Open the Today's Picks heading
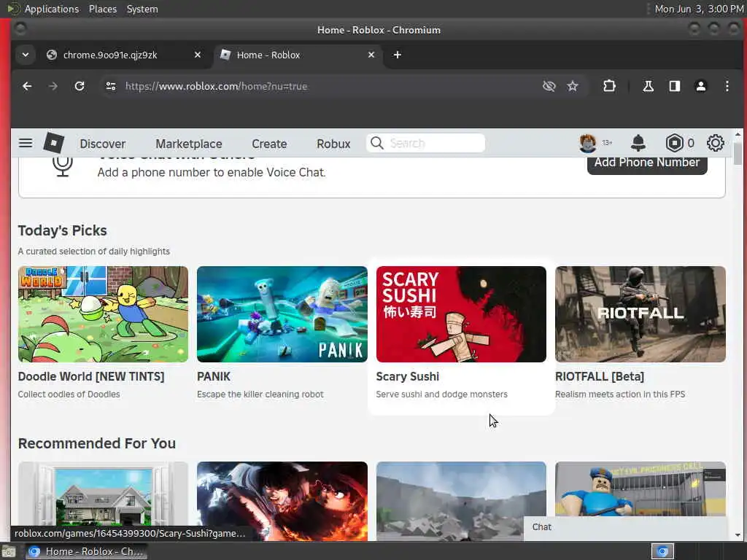This screenshot has height=560, width=747. [63, 230]
